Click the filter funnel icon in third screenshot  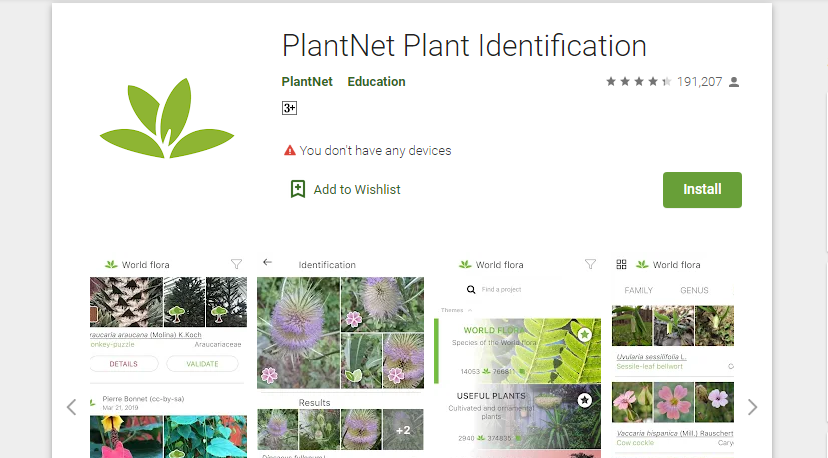click(x=590, y=264)
